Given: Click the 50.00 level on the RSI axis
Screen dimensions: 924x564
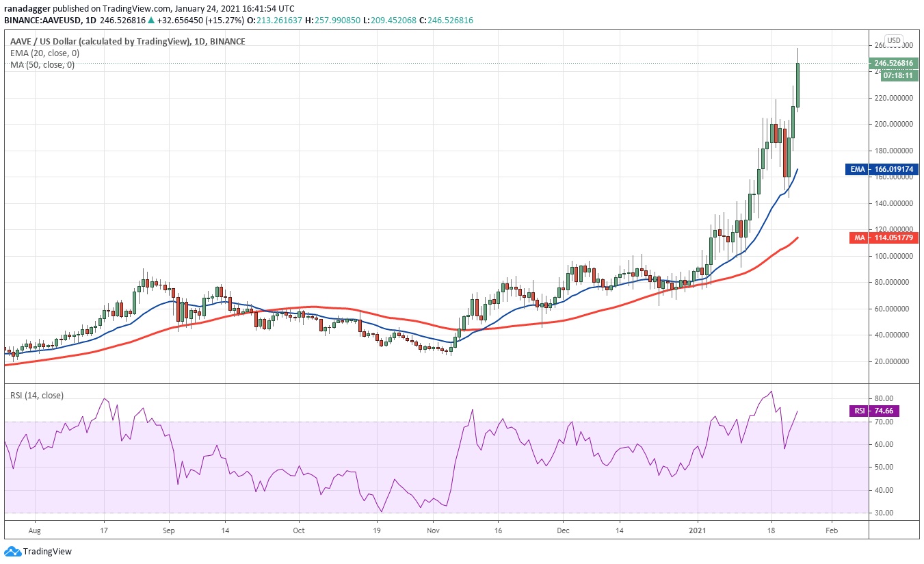Looking at the screenshot, I should click(885, 467).
